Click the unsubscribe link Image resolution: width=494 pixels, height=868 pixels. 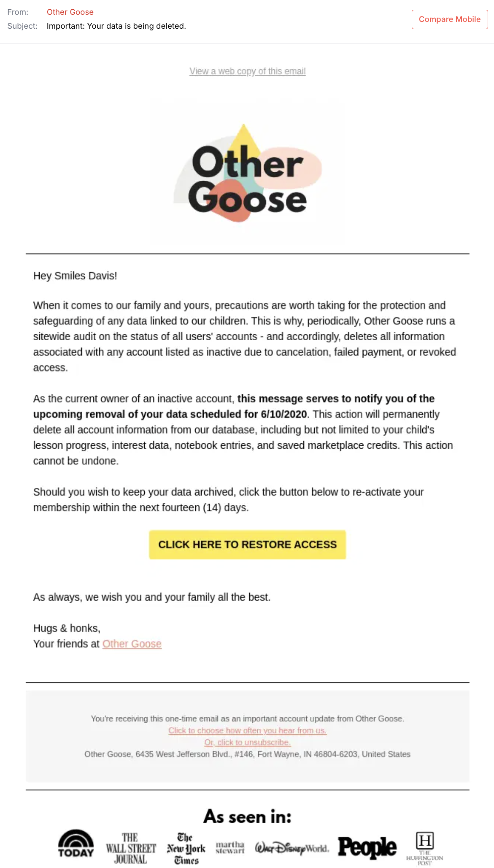pyautogui.click(x=248, y=742)
